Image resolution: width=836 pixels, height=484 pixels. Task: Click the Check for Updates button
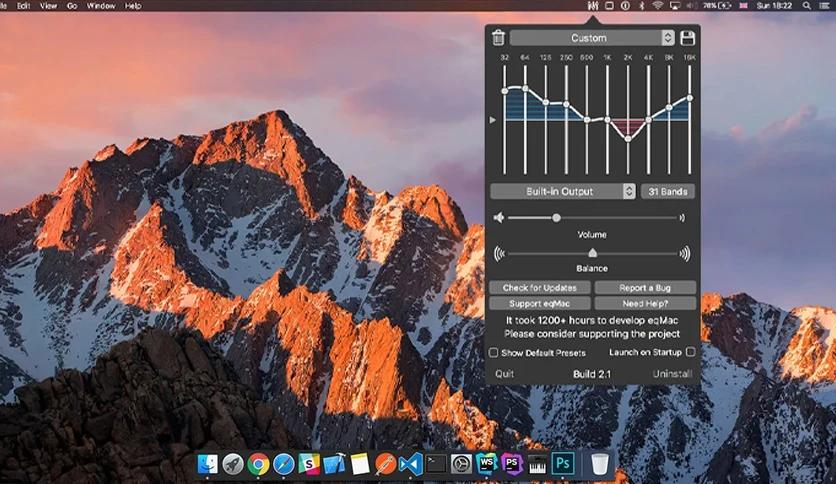click(540, 287)
